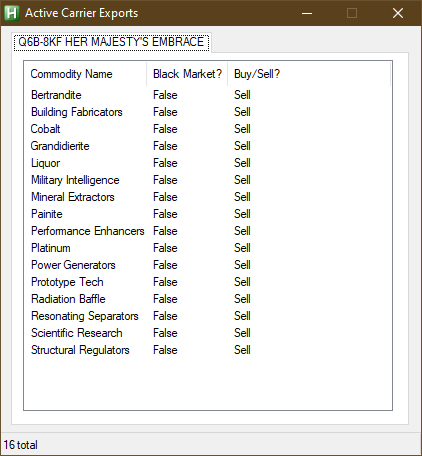Click the disabled maximize window button
422x456 pixels.
tap(352, 13)
